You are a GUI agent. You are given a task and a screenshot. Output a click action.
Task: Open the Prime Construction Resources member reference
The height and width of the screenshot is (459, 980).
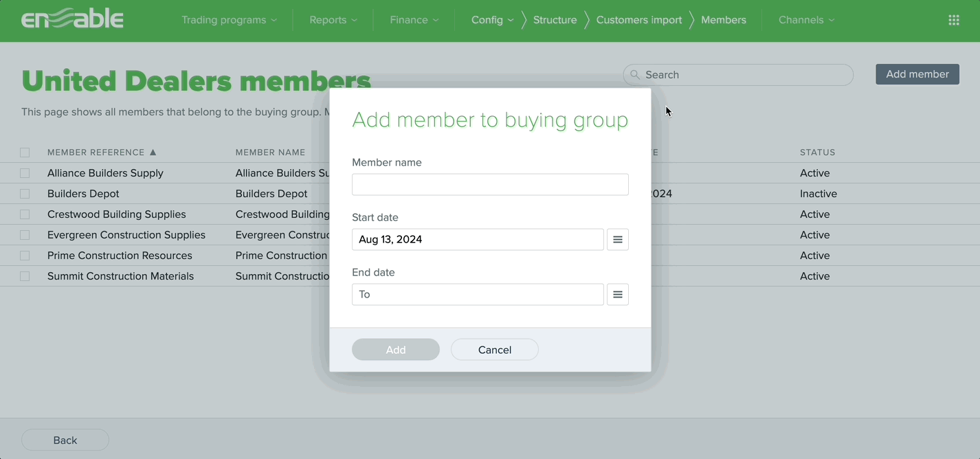tap(120, 256)
